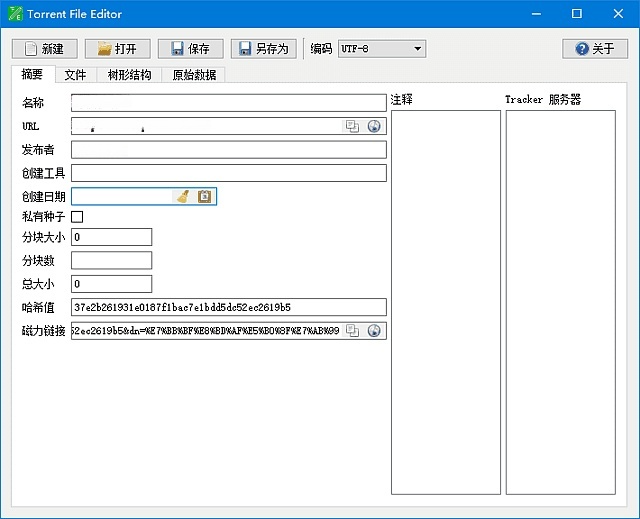This screenshot has height=519, width=640.
Task: Open URL in browser globe icon
Action: coord(374,126)
